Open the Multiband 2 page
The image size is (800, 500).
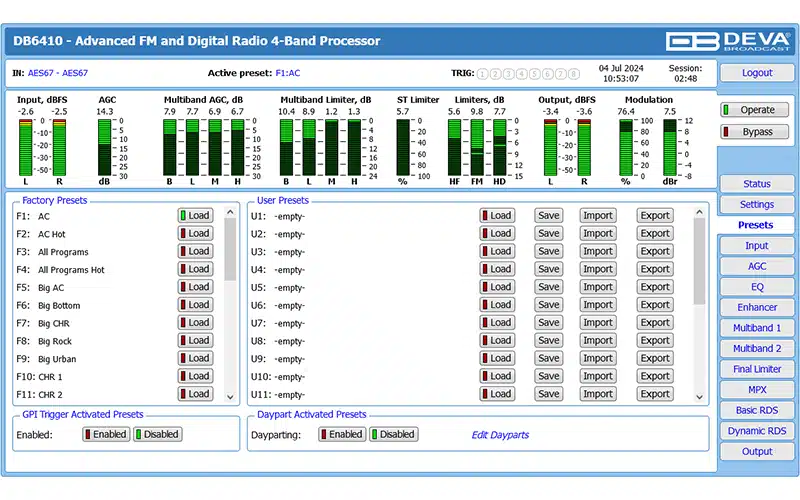[x=757, y=348]
